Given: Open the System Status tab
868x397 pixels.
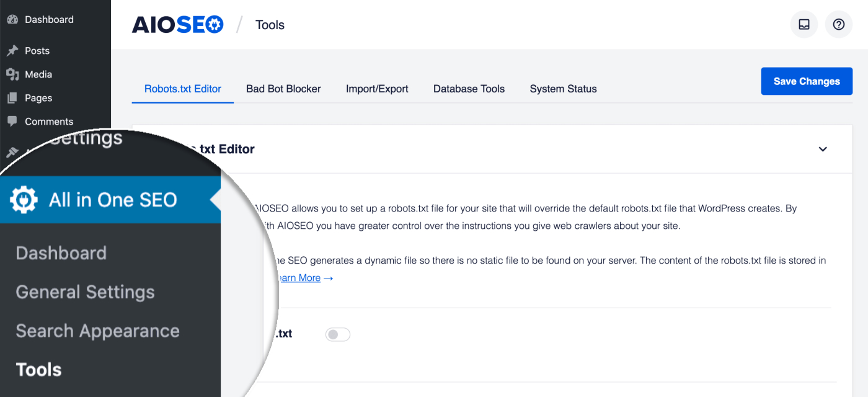Looking at the screenshot, I should [562, 89].
